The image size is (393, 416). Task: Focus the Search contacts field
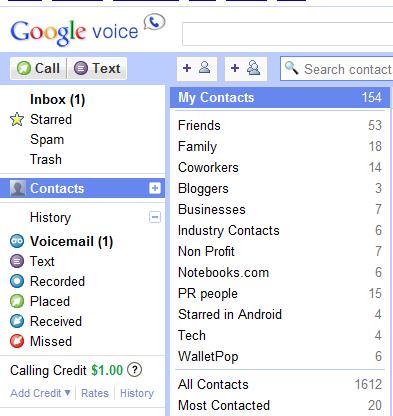(337, 69)
